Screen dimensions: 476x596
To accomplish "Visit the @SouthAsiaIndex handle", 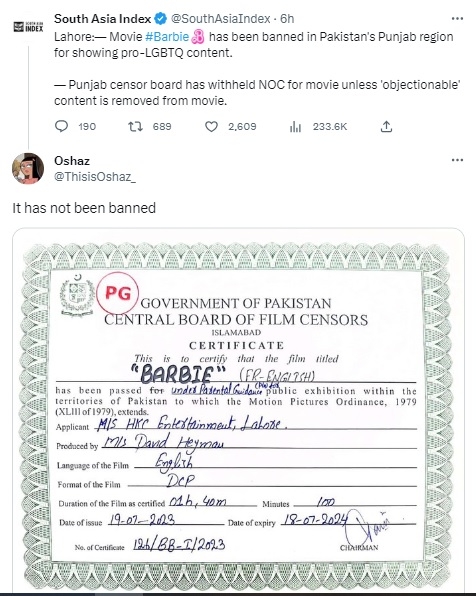I will tap(221, 18).
